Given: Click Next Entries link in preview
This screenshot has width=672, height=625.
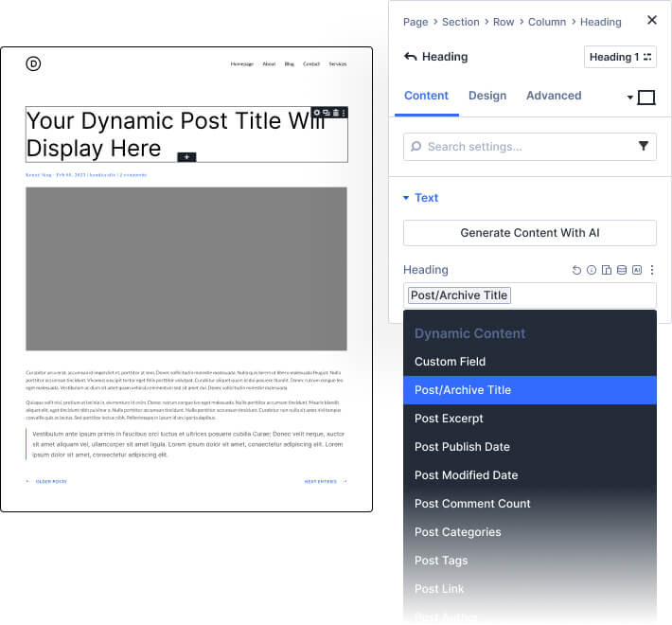Looking at the screenshot, I should coord(321,481).
